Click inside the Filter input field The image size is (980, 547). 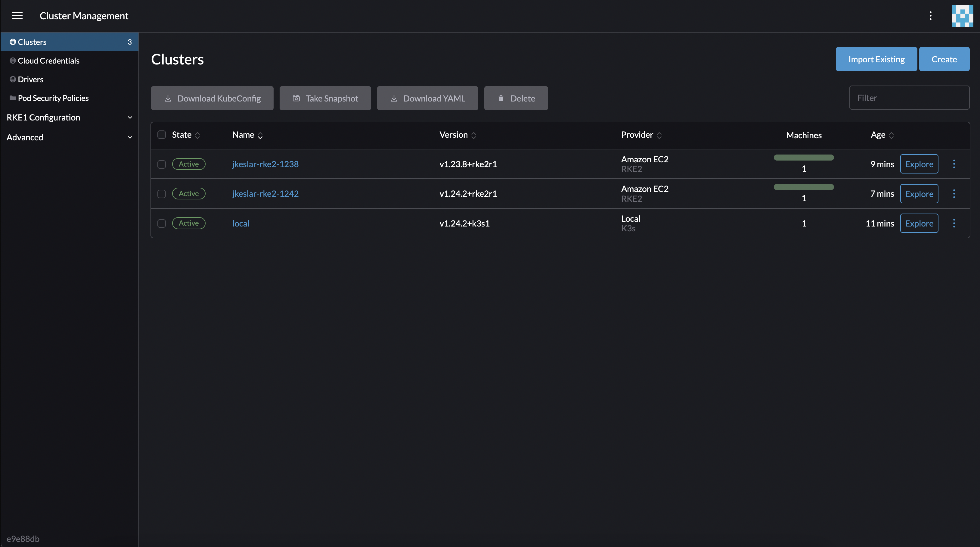tap(909, 98)
